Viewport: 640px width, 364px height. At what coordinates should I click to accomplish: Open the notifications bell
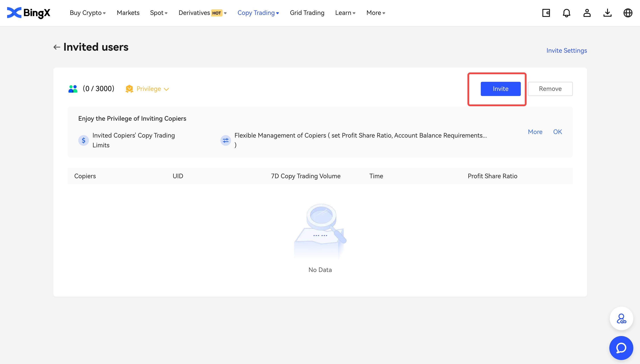coord(566,13)
